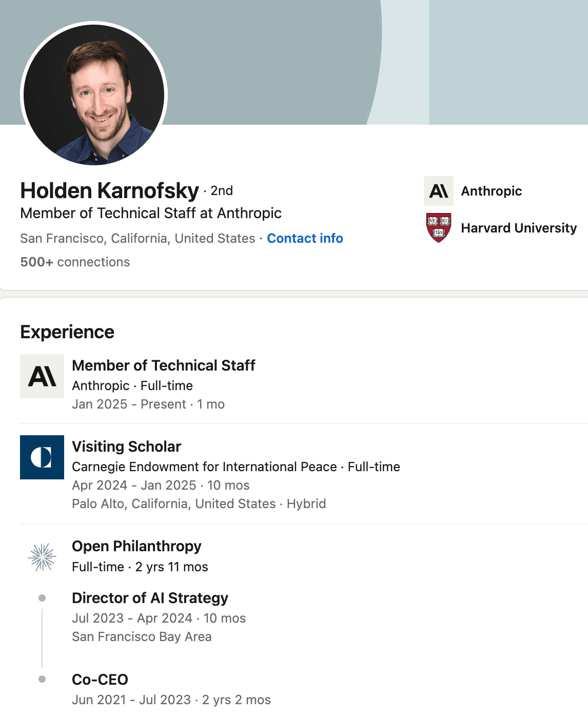Screen dimensions: 588x716
Task: View the 500+ connections list
Action: tap(75, 262)
